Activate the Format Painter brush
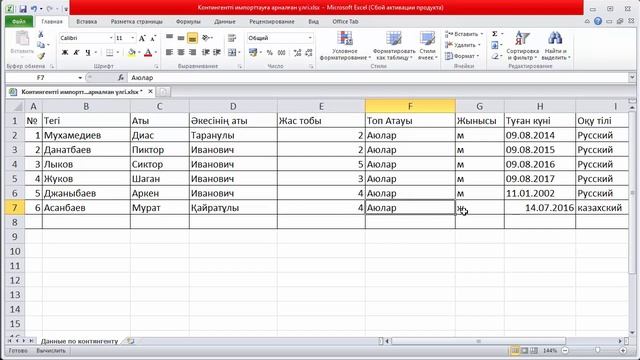640x360 pixels. (41, 56)
